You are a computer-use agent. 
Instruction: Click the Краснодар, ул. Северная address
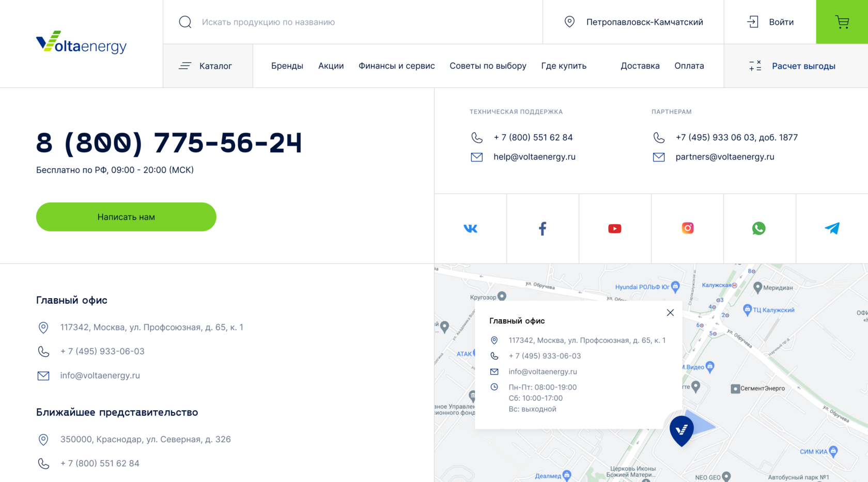(x=145, y=440)
